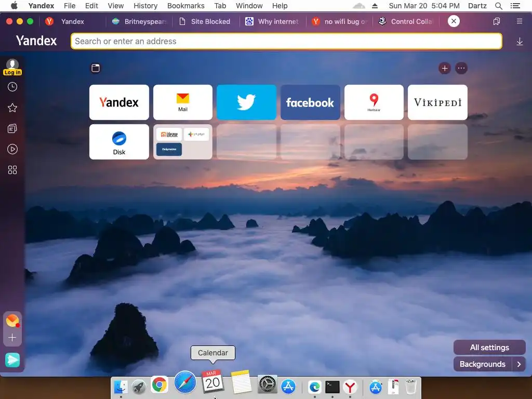This screenshot has height=399, width=532.
Task: Switch to the Yandex tab
Action: click(x=72, y=21)
